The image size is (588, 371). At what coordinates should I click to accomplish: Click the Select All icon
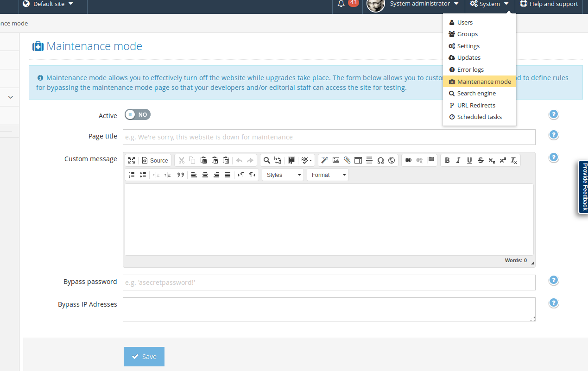(x=291, y=160)
